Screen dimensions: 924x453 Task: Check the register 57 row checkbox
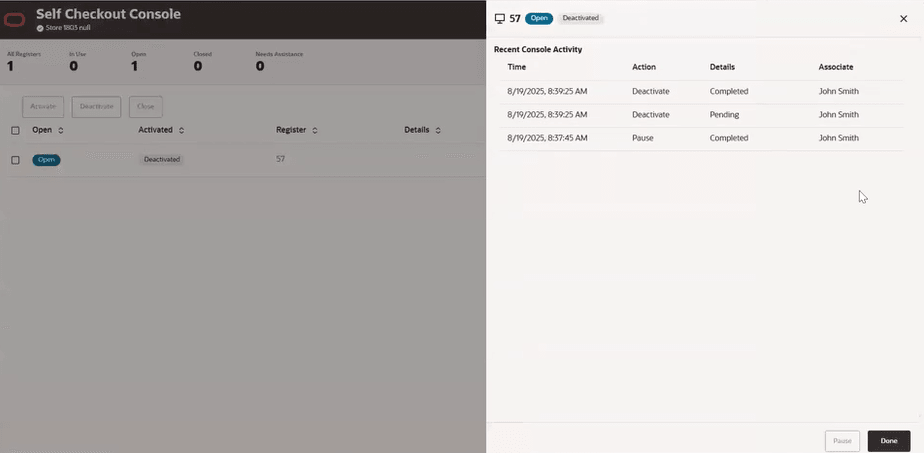coord(15,160)
